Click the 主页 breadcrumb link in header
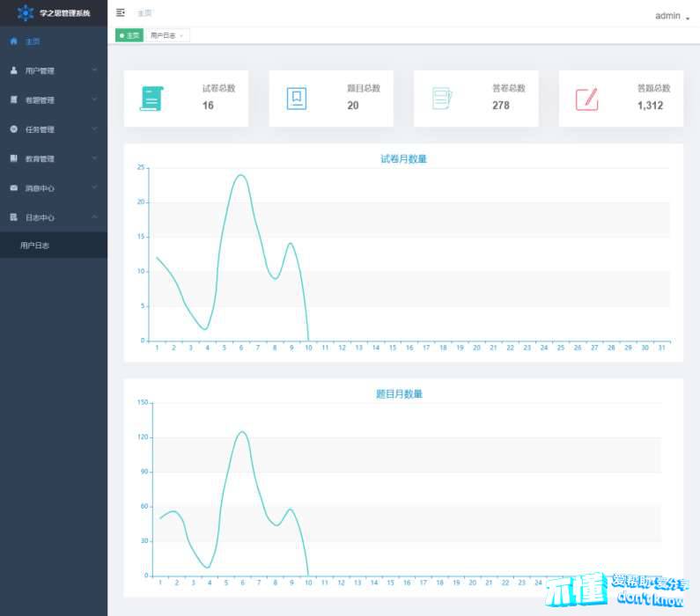The width and height of the screenshot is (700, 616). [144, 13]
